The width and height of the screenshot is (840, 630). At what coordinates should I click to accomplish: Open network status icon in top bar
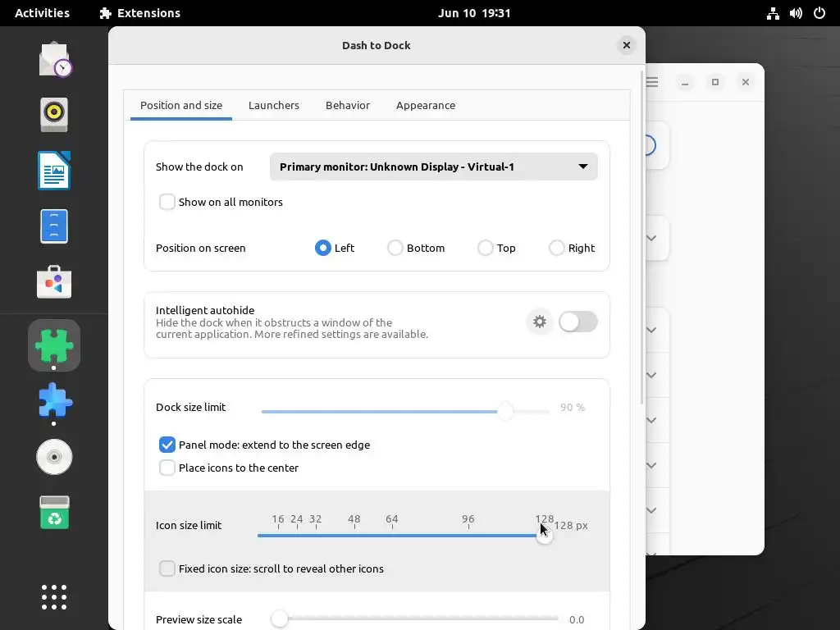pyautogui.click(x=773, y=13)
